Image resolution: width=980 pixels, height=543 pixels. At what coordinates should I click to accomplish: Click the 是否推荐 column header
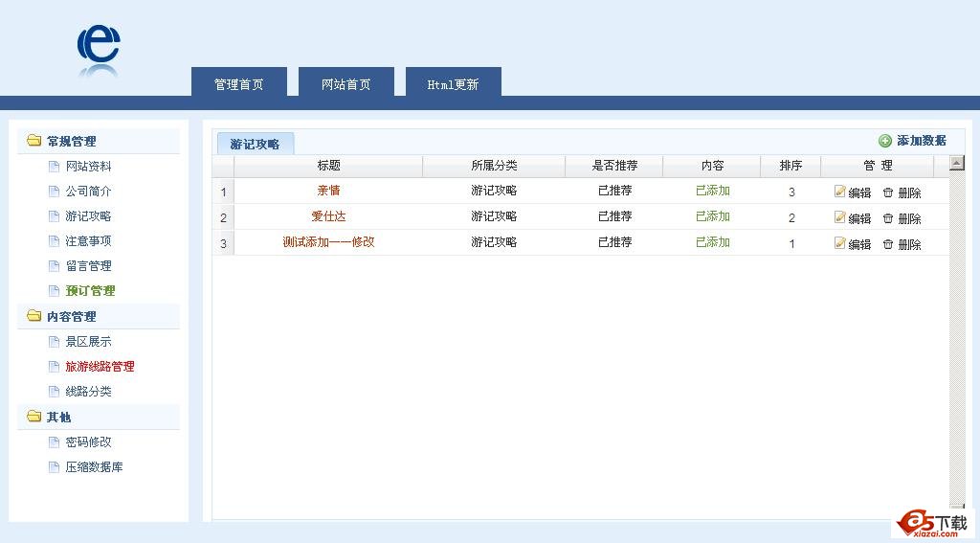[614, 166]
